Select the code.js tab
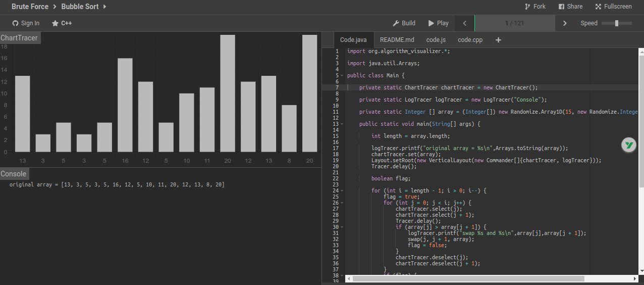This screenshot has height=285, width=644. tap(436, 40)
